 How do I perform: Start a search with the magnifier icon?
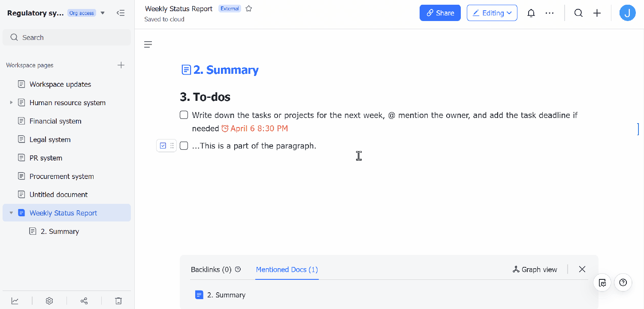point(578,13)
